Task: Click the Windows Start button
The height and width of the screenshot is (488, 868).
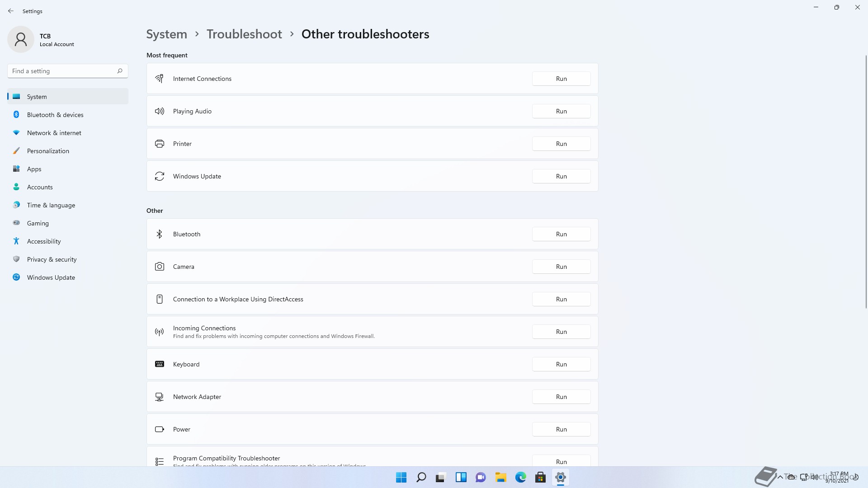Action: 401,477
